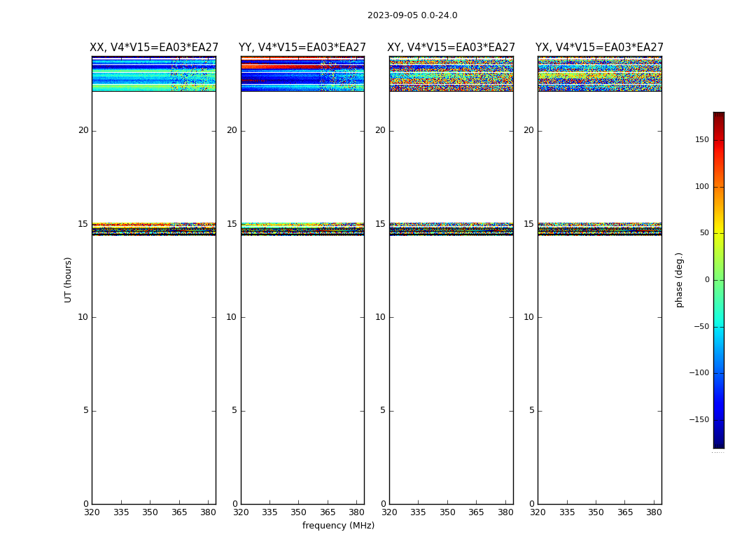Click the −100 tick on colorbar
The height and width of the screenshot is (560, 735).
699,372
